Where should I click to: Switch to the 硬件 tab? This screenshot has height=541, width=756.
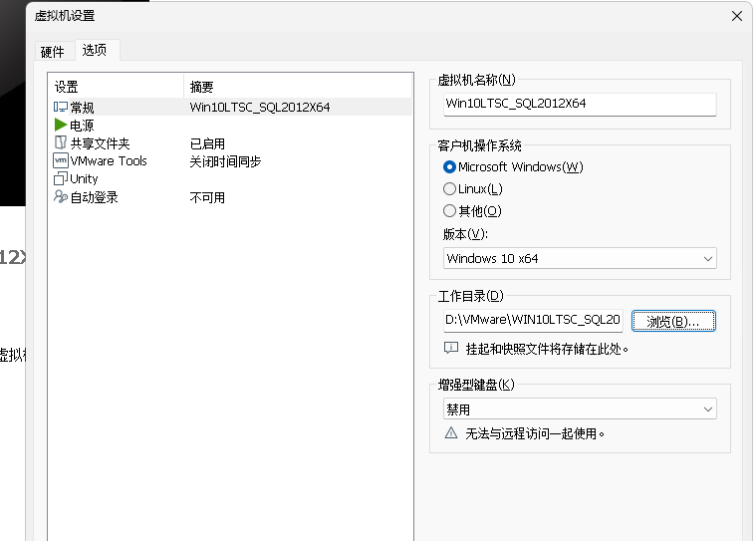pyautogui.click(x=52, y=52)
